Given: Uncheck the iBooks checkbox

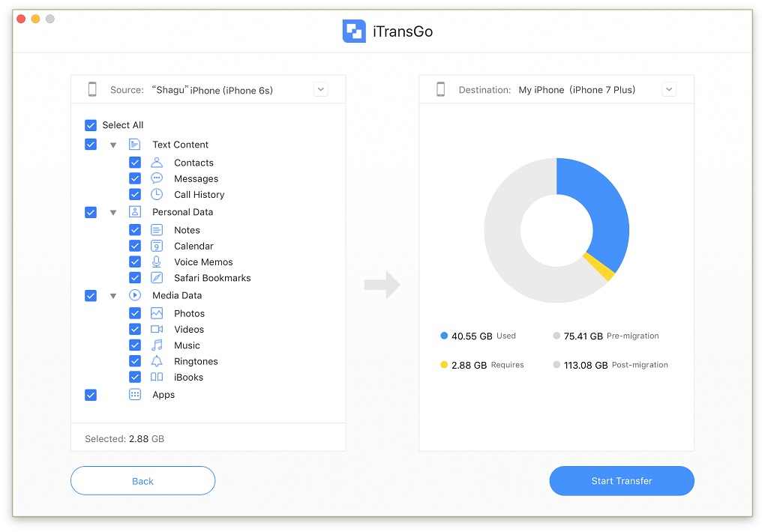Looking at the screenshot, I should click(135, 377).
